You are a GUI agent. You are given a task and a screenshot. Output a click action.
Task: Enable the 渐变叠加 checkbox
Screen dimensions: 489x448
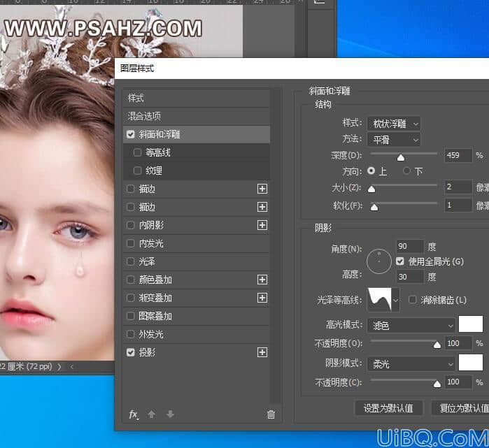131,298
